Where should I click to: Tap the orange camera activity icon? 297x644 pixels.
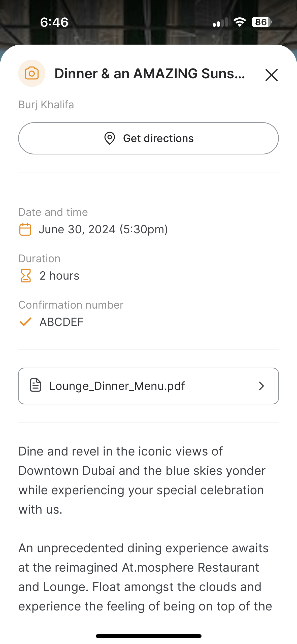click(x=32, y=73)
